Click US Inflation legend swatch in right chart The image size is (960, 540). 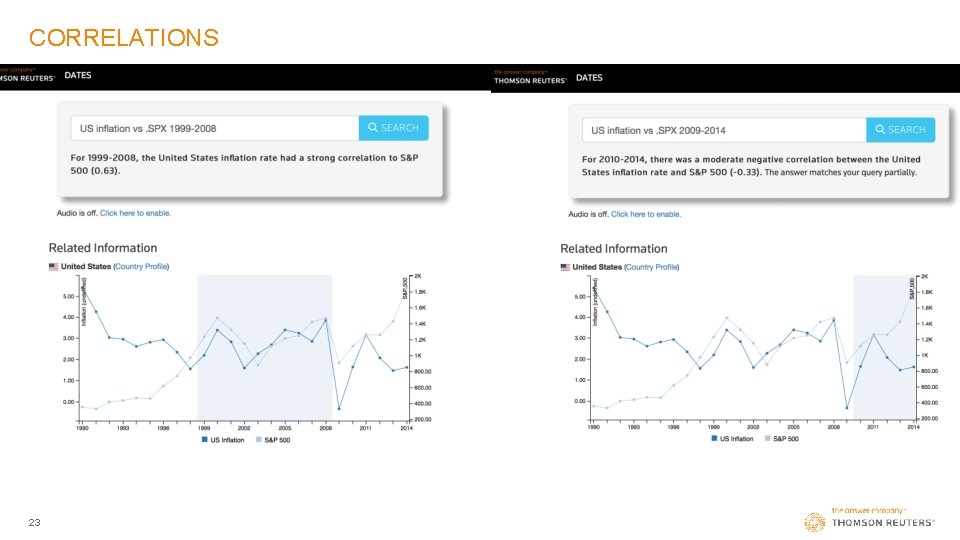tap(714, 438)
